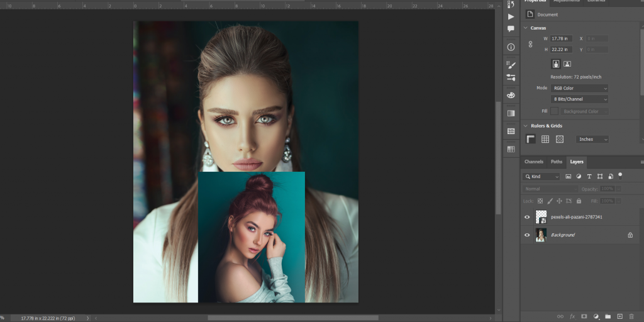Toggle transparency grid icon in Rulers & Grids

point(559,139)
